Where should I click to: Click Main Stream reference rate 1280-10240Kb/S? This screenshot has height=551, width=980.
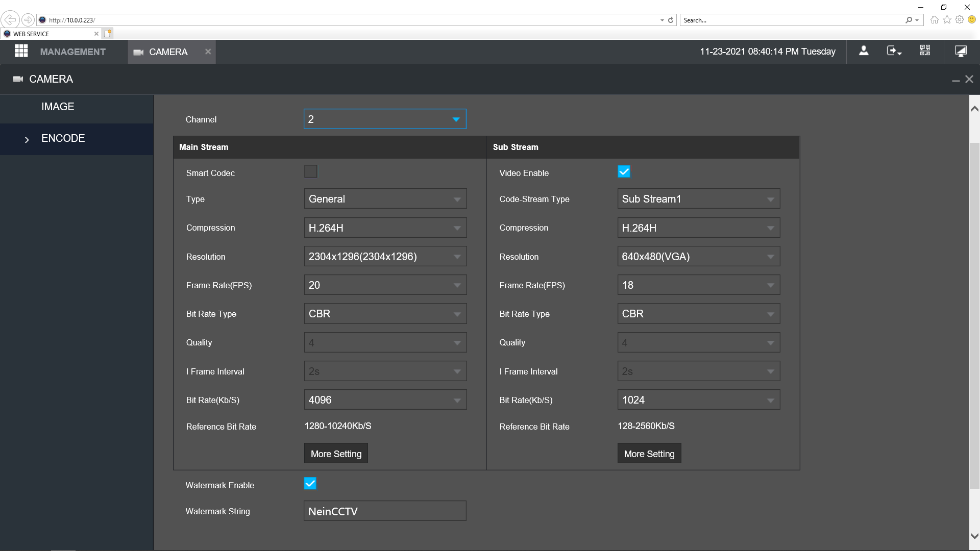(x=338, y=426)
